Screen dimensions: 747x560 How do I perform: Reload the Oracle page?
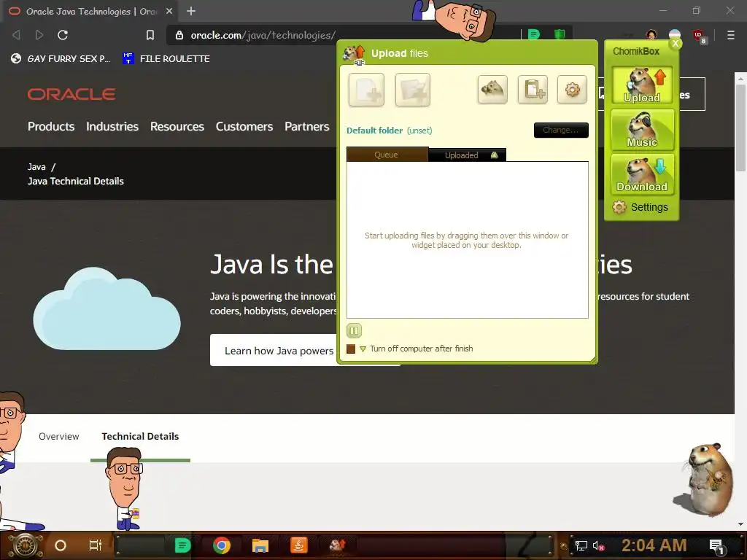coord(63,35)
